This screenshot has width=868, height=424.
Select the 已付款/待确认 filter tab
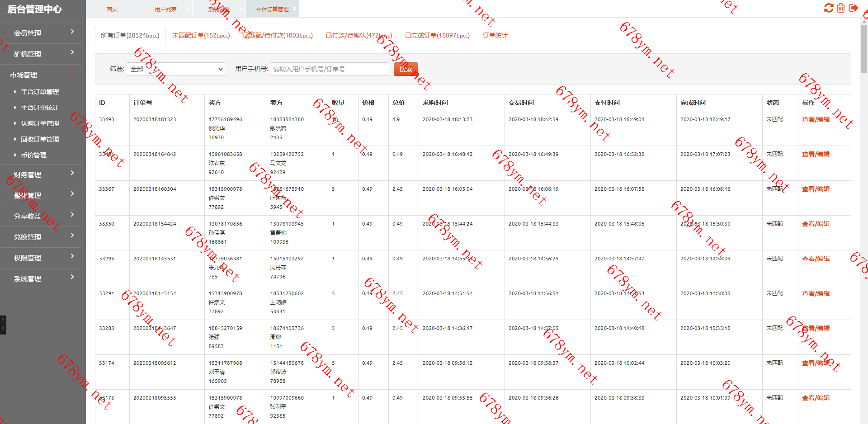[x=359, y=35]
